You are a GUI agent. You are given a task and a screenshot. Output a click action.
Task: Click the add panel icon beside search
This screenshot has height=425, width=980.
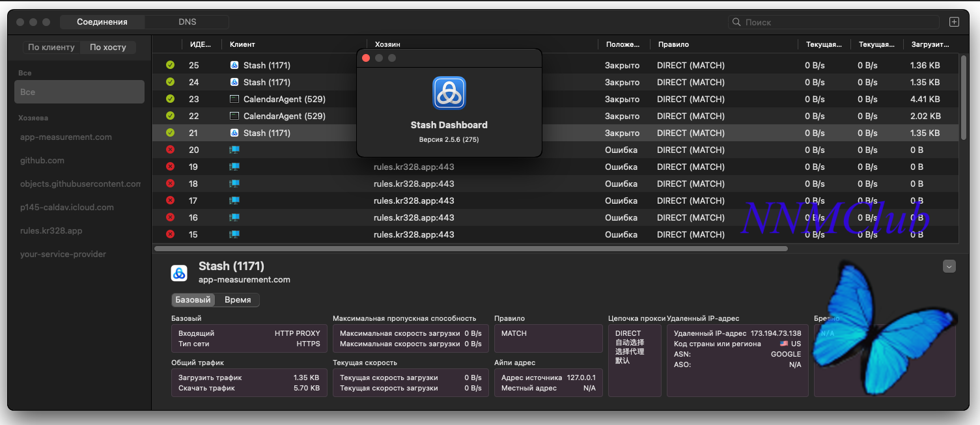[954, 22]
